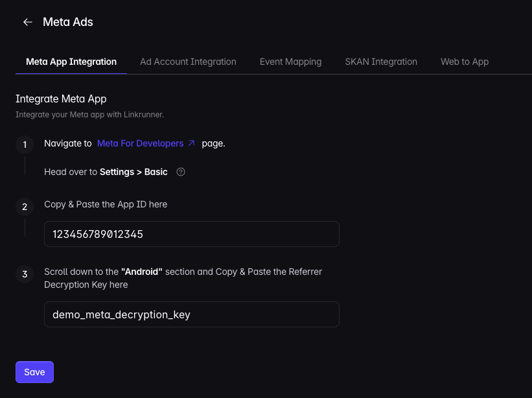
Task: Click the Referrer Decryption Key field
Action: (192, 314)
